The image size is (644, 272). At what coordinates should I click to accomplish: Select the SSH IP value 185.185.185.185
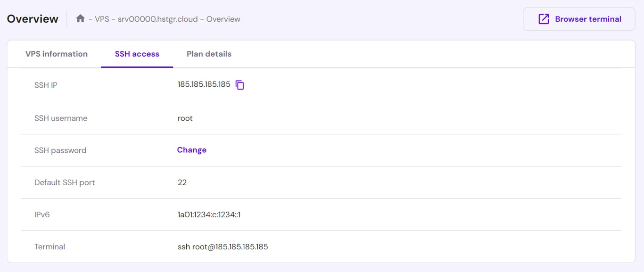point(203,84)
